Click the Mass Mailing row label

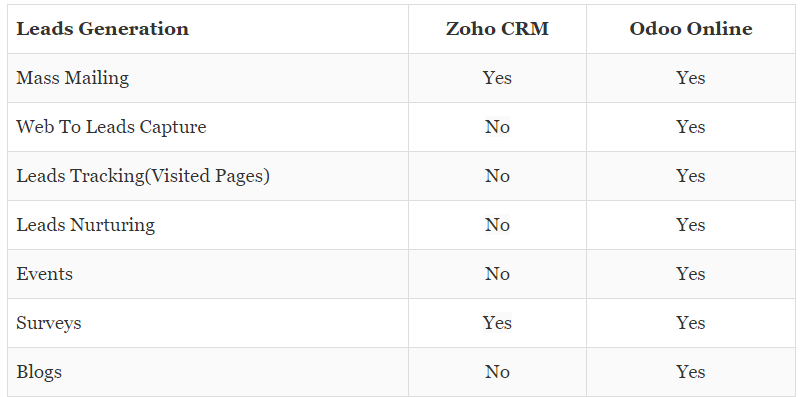click(x=73, y=78)
